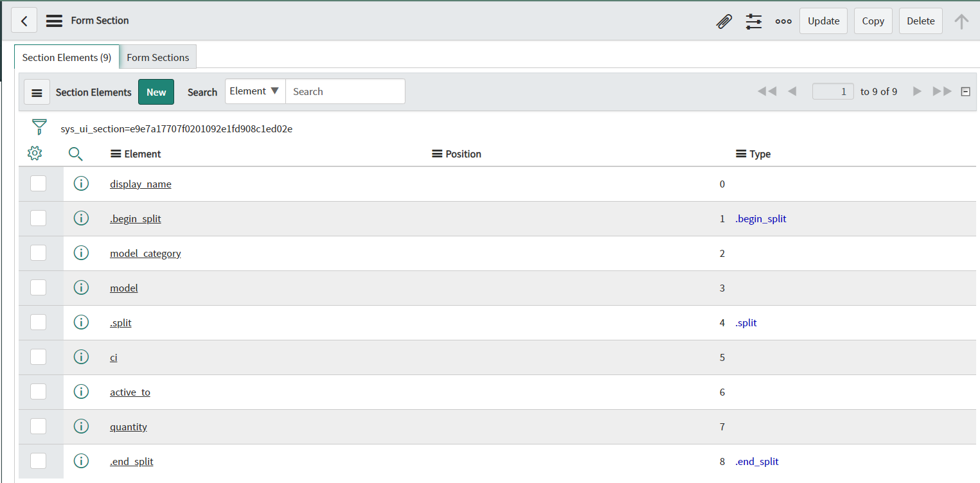
Task: Select checkbox for active_to row
Action: (x=38, y=392)
